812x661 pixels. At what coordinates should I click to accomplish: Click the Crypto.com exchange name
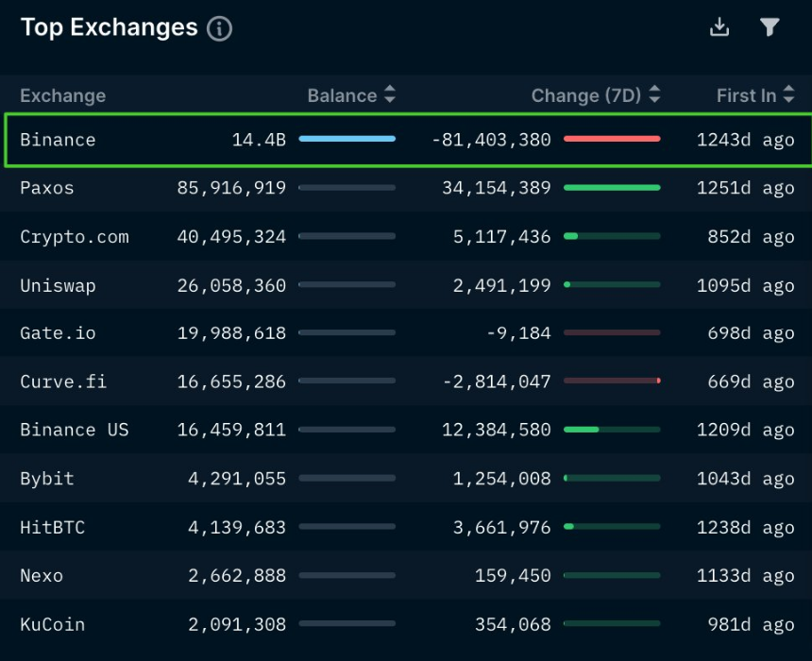pos(74,237)
